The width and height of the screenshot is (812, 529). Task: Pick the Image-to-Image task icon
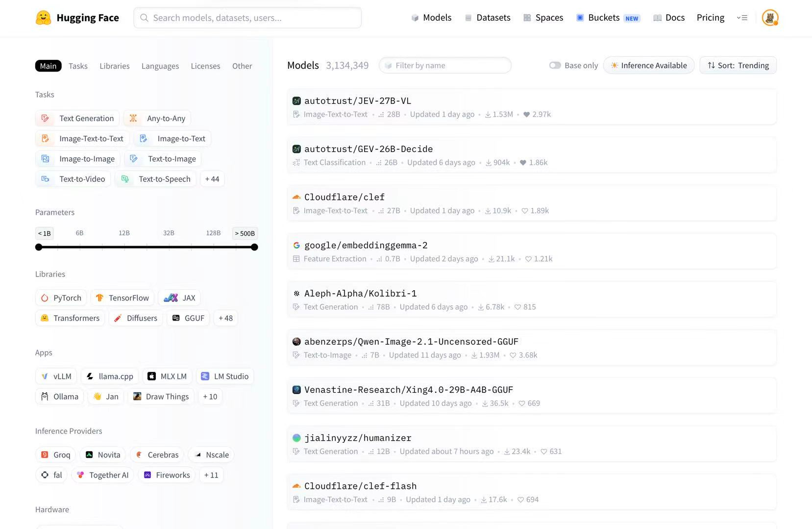click(45, 159)
